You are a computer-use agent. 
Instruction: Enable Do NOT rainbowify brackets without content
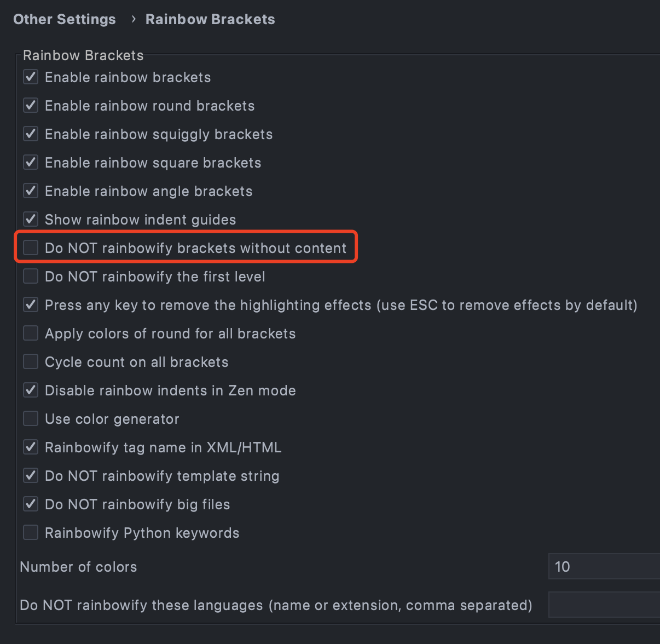[x=31, y=248]
